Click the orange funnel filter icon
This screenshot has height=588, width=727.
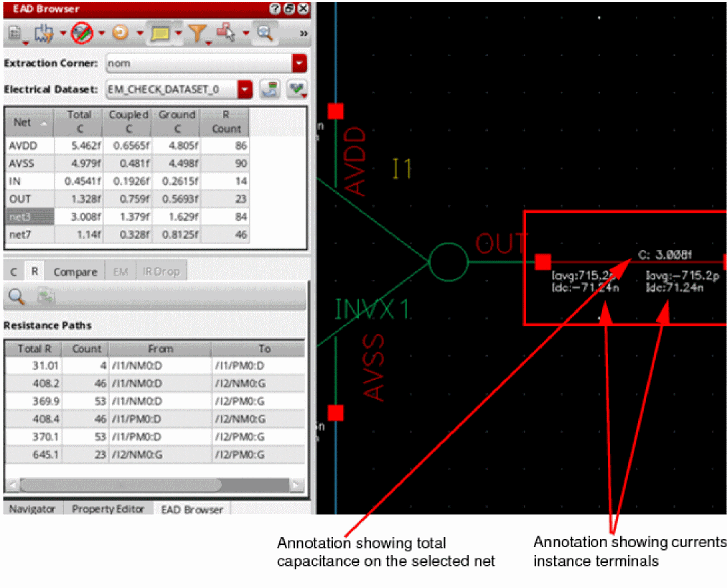coord(196,33)
